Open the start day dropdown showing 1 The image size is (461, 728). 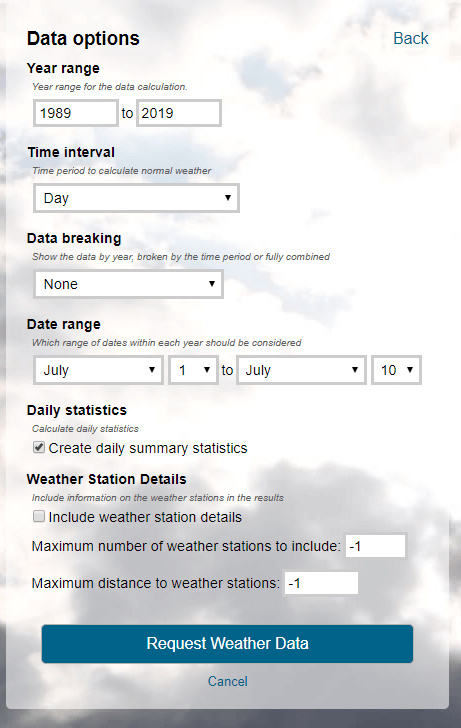[193, 370]
